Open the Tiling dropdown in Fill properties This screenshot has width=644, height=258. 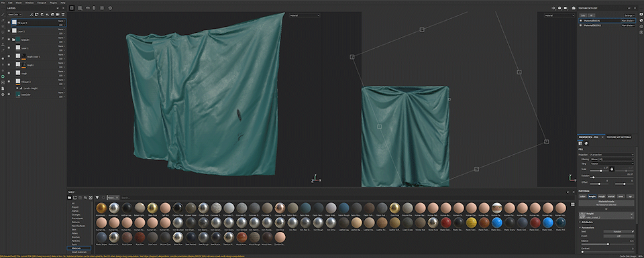[x=612, y=164]
